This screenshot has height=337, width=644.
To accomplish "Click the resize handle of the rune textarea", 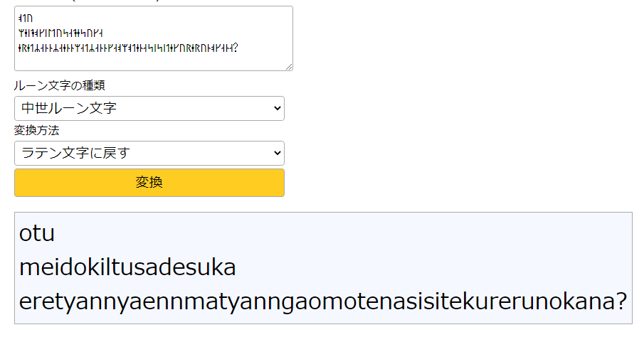I will (x=289, y=67).
